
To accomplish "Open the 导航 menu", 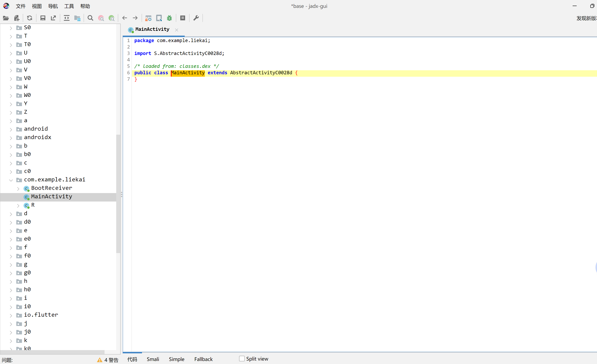I will click(53, 6).
